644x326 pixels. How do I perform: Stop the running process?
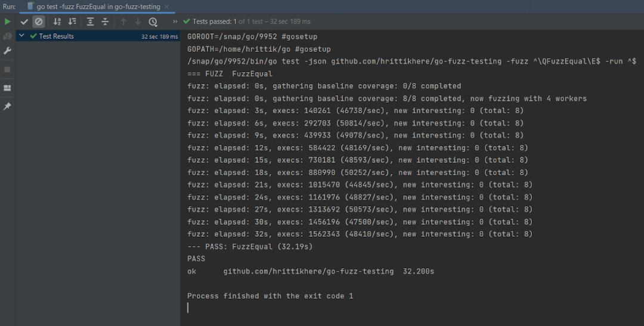tap(7, 69)
